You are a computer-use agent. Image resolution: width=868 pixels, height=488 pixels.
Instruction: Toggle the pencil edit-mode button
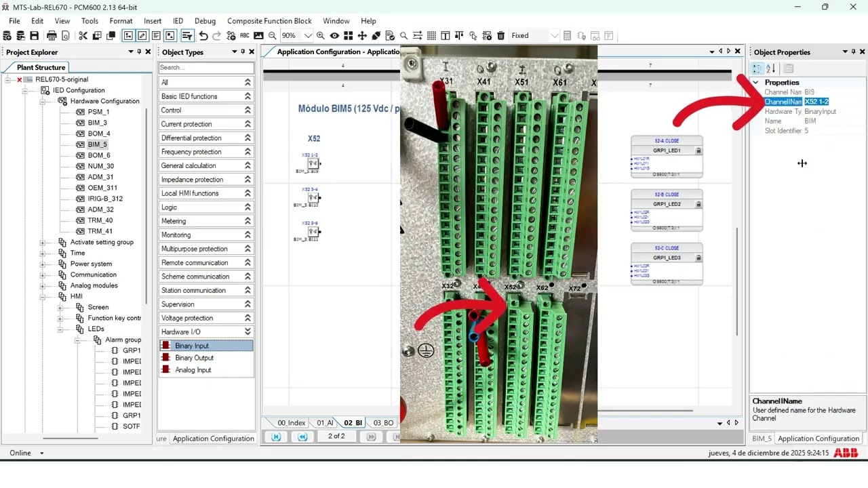click(x=142, y=36)
